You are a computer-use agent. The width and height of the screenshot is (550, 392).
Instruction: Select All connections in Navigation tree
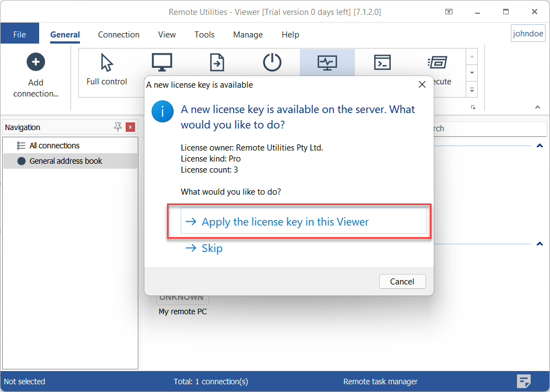click(54, 146)
